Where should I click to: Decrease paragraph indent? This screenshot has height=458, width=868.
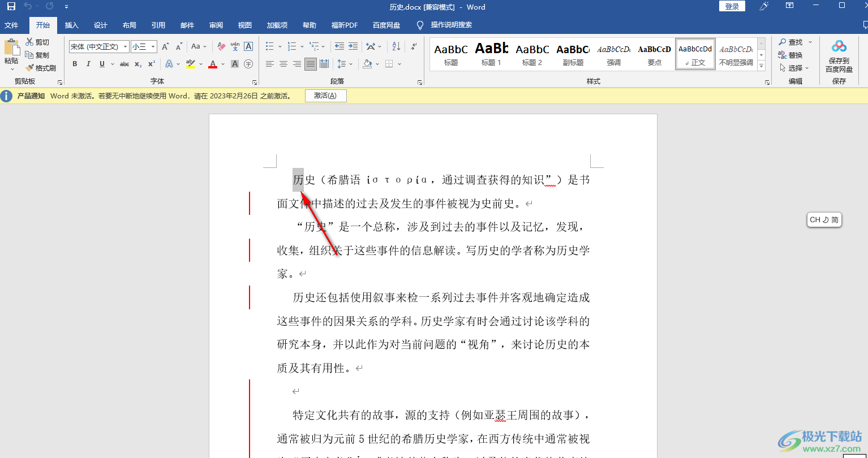click(340, 46)
